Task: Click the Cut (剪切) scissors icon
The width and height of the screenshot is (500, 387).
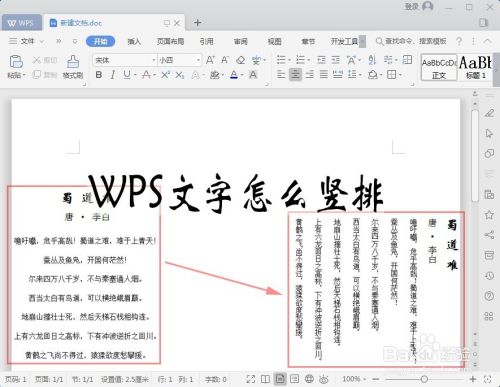Action: [x=37, y=60]
